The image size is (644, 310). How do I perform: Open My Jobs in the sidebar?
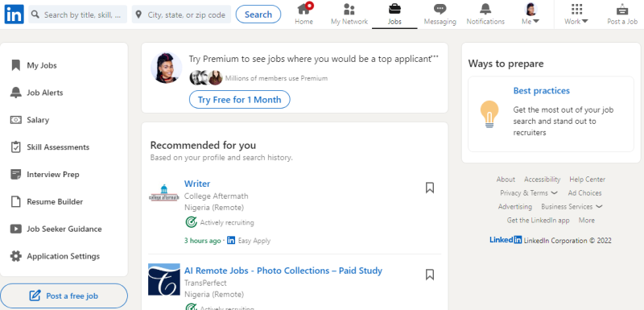[x=42, y=65]
